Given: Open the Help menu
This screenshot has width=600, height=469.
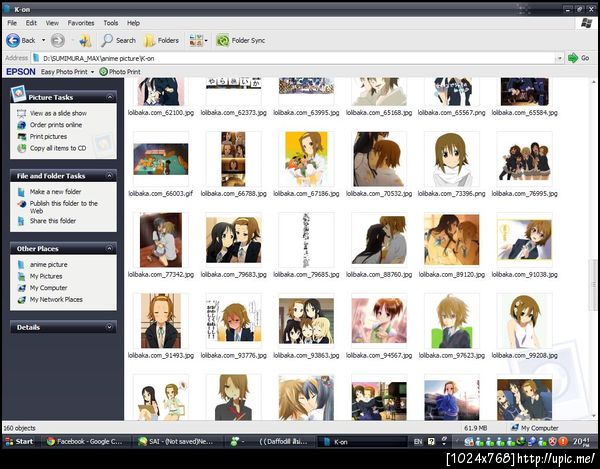Looking at the screenshot, I should (x=133, y=23).
